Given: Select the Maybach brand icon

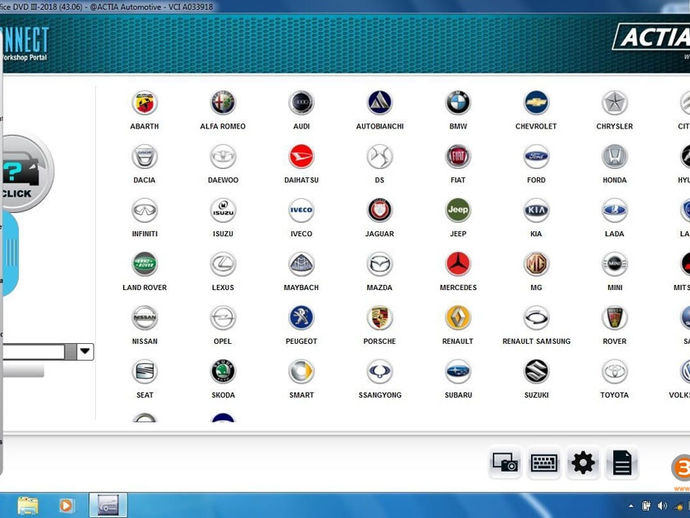Looking at the screenshot, I should click(x=301, y=264).
